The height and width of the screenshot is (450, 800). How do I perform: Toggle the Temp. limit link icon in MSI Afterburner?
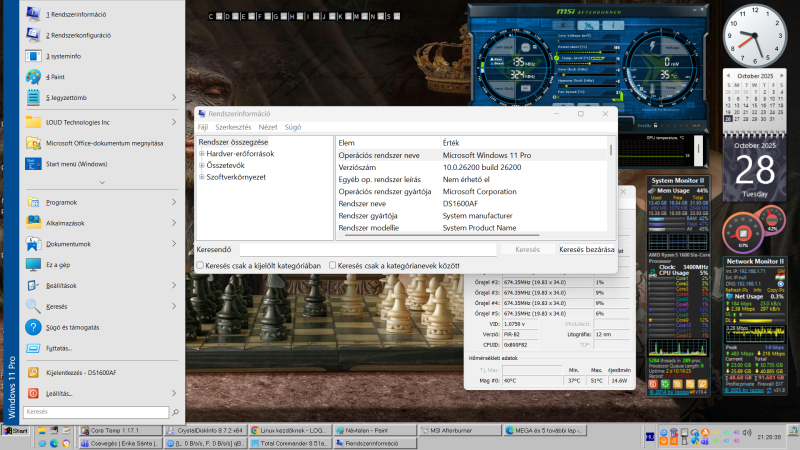pyautogui.click(x=557, y=58)
